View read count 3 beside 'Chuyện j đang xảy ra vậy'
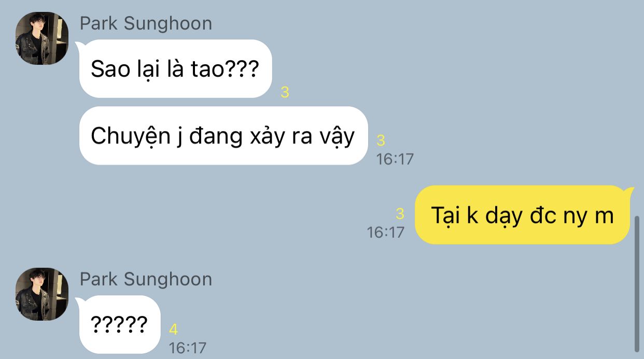Image resolution: width=644 pixels, height=359 pixels. (381, 140)
